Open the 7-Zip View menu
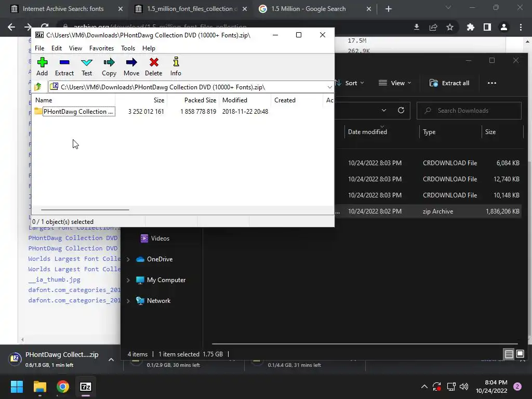532x399 pixels. (75, 48)
